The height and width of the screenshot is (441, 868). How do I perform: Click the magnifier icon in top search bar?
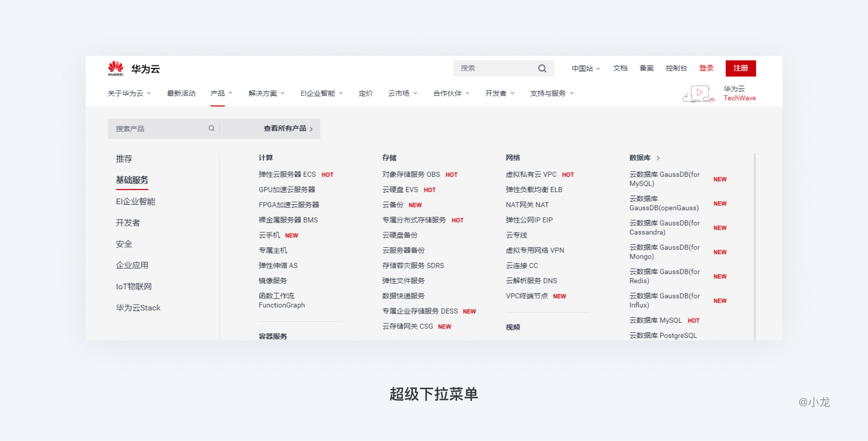(542, 69)
